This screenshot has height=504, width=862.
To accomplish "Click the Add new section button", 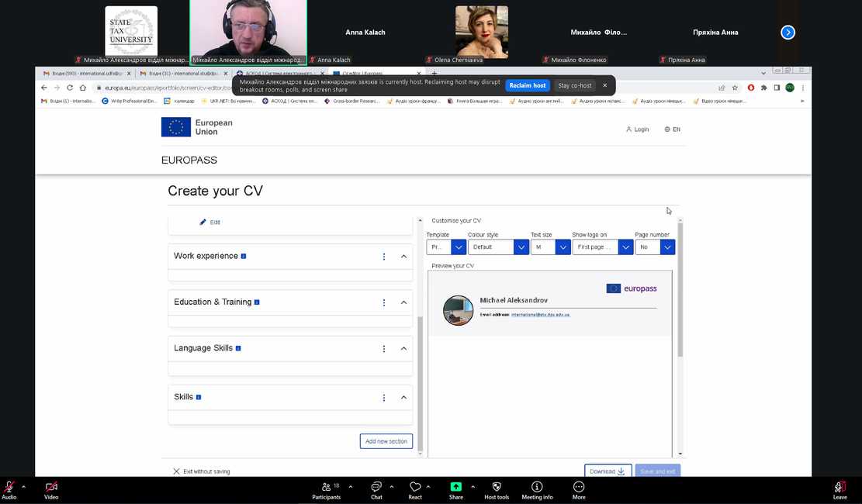I will pyautogui.click(x=386, y=441).
